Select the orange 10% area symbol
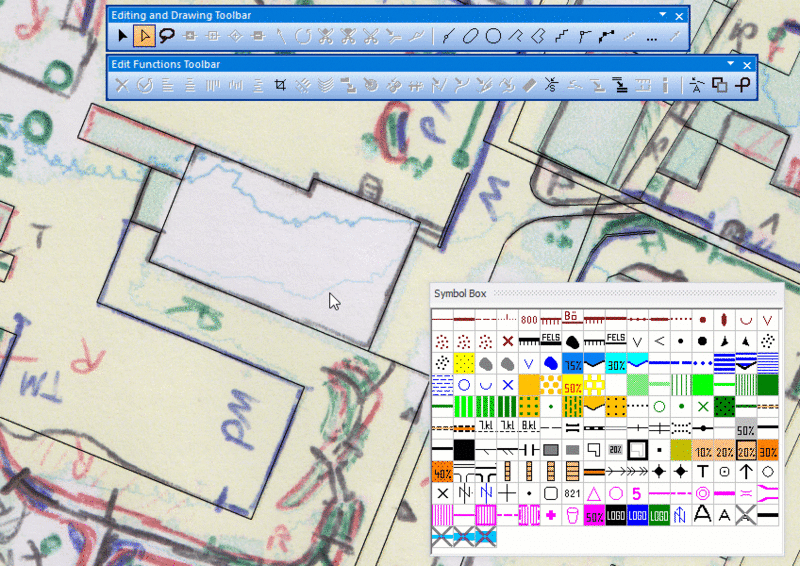Viewport: 800px width, 566px height. (x=703, y=450)
